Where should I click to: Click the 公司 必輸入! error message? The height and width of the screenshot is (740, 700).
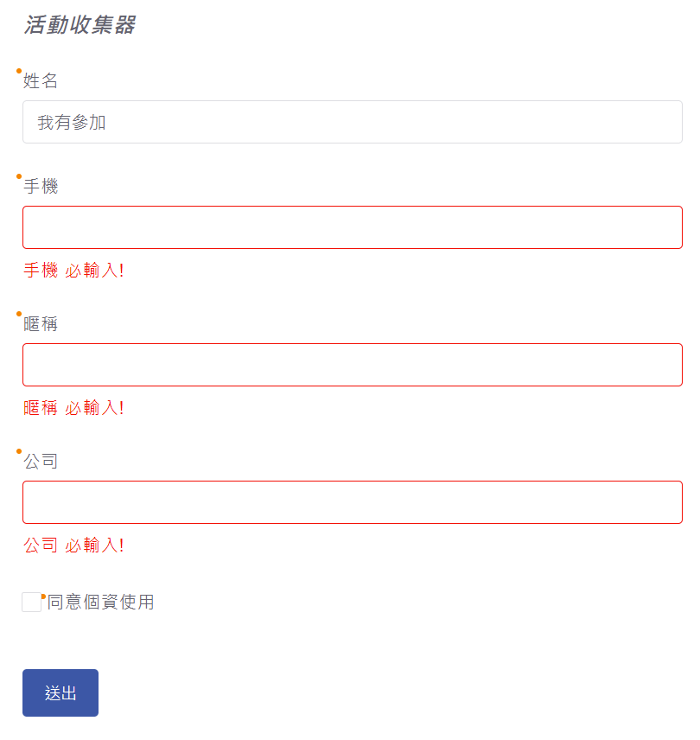[73, 545]
